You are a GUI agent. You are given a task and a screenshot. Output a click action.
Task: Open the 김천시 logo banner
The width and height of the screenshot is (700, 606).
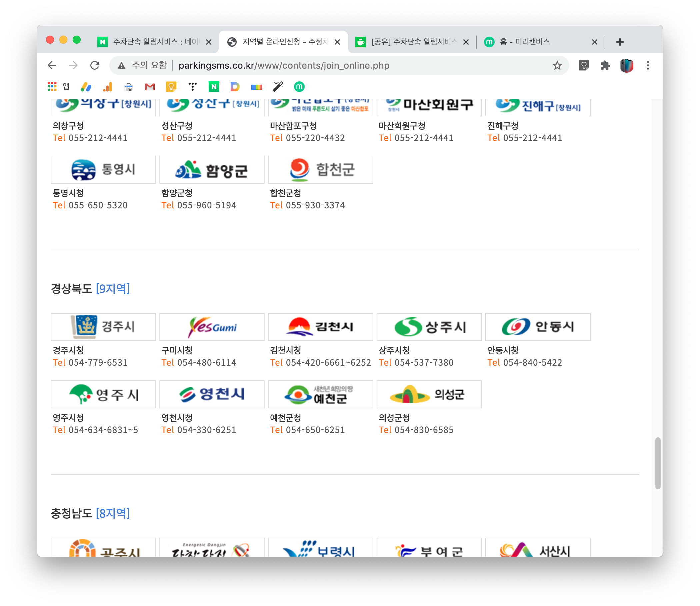point(320,326)
